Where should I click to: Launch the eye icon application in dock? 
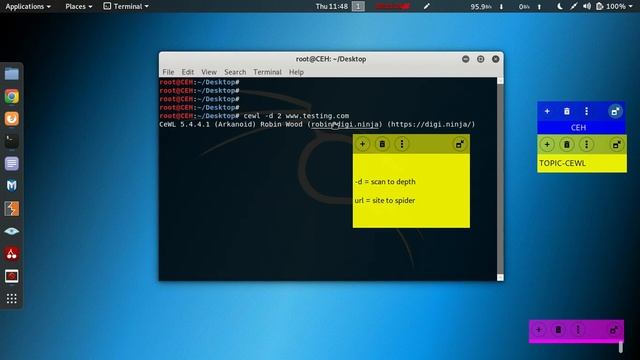[x=11, y=231]
